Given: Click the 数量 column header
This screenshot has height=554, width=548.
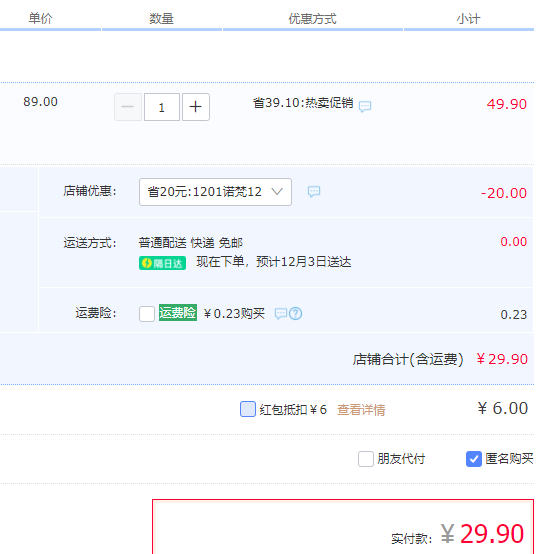Looking at the screenshot, I should click(x=161, y=18).
